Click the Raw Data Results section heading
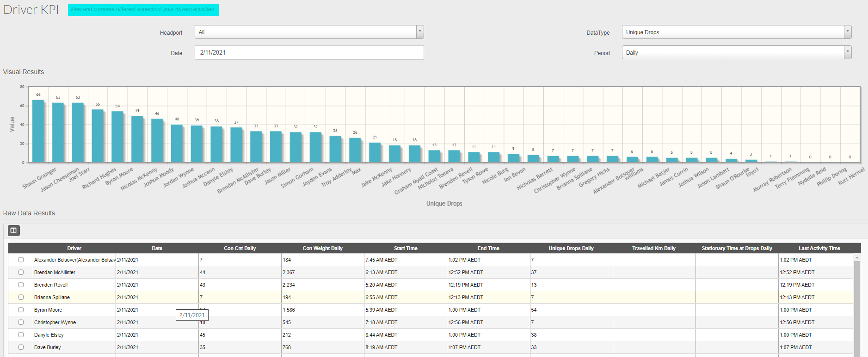Viewport: 868px width, 357px height. 29,213
